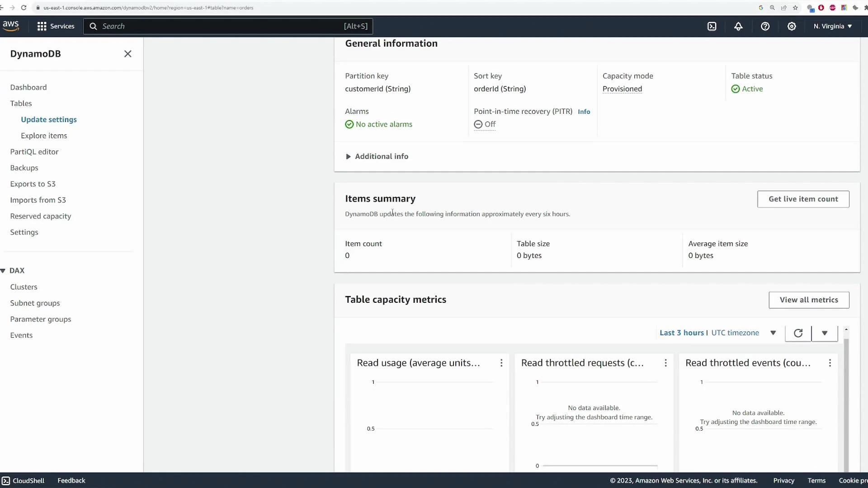Open CloudShell from the top toolbar

coord(712,26)
